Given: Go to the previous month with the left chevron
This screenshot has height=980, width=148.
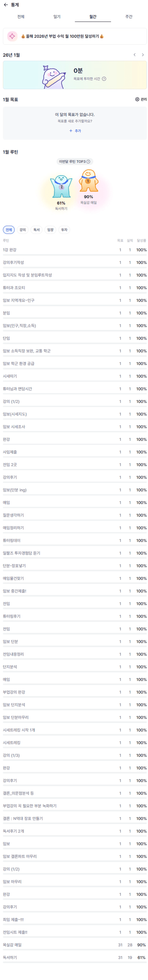Looking at the screenshot, I should pyautogui.click(x=134, y=55).
